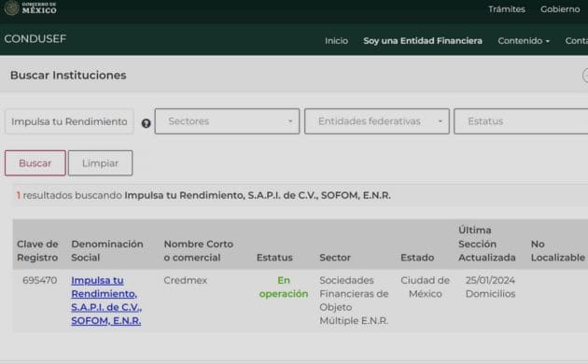Image resolution: width=588 pixels, height=364 pixels.
Task: Click the Denominación Social column header
Action: point(107,251)
